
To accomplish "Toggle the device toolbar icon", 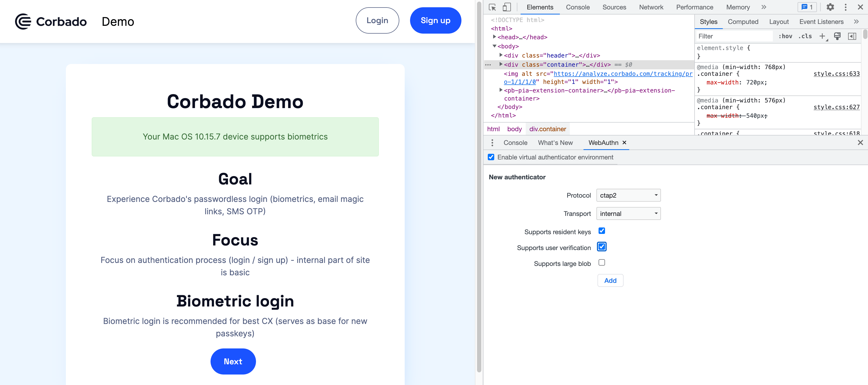I will click(x=506, y=7).
